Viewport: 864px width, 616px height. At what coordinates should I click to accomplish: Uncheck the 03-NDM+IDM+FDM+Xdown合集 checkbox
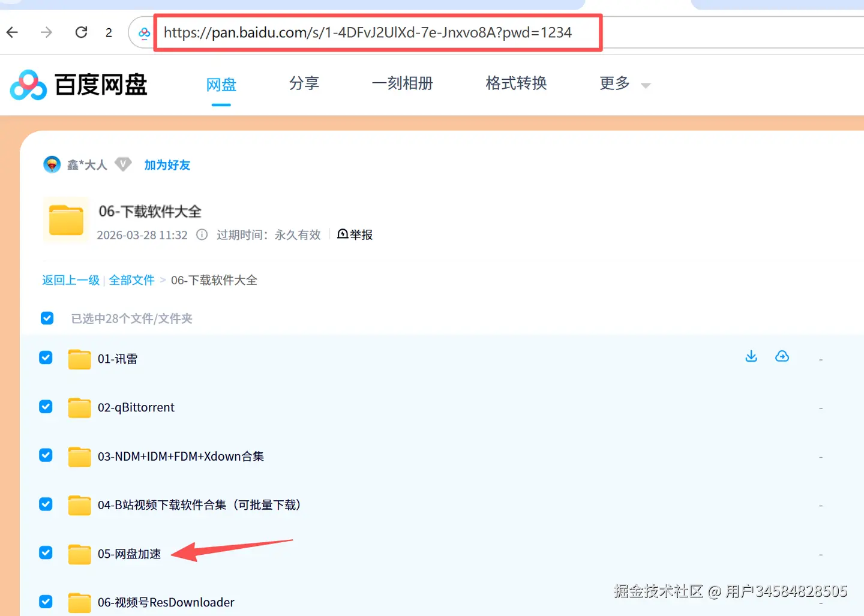coord(46,455)
